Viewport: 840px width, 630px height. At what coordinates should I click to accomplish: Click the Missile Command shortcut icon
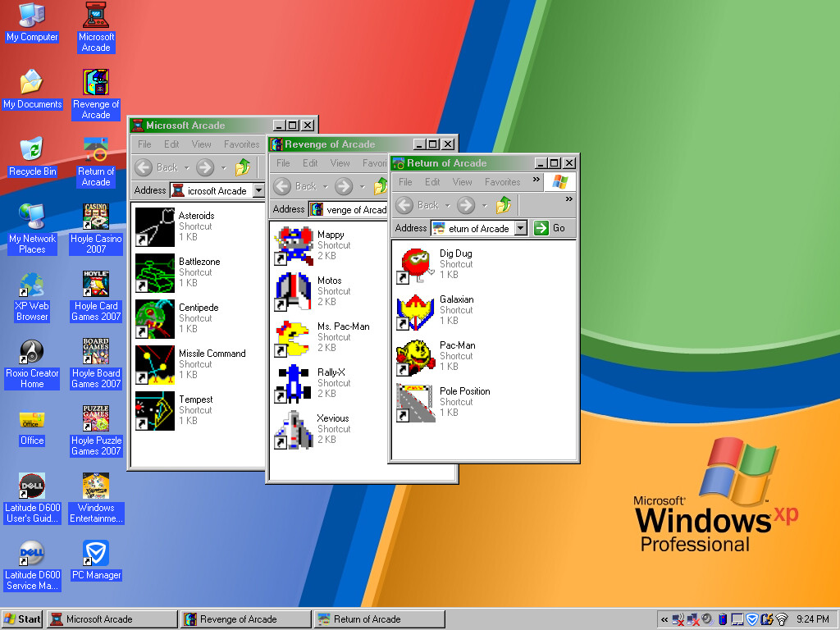point(155,365)
